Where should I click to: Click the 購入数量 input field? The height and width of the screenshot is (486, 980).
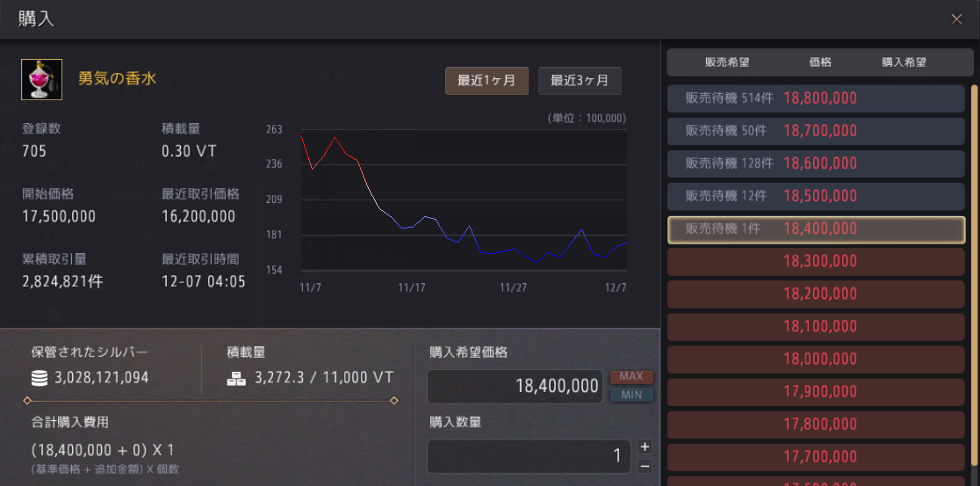coord(528,455)
